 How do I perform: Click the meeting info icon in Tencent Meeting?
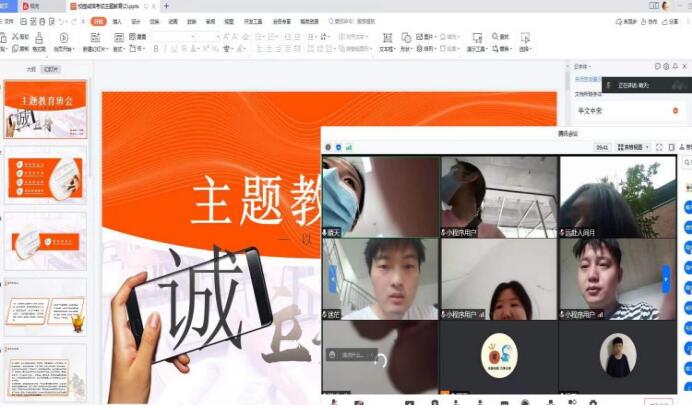pos(328,147)
